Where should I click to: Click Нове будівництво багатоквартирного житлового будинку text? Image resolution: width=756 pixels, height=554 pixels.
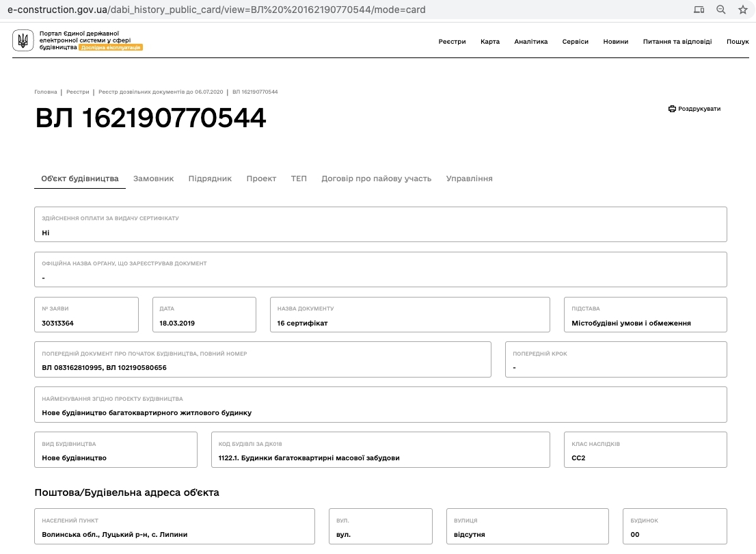(x=146, y=413)
